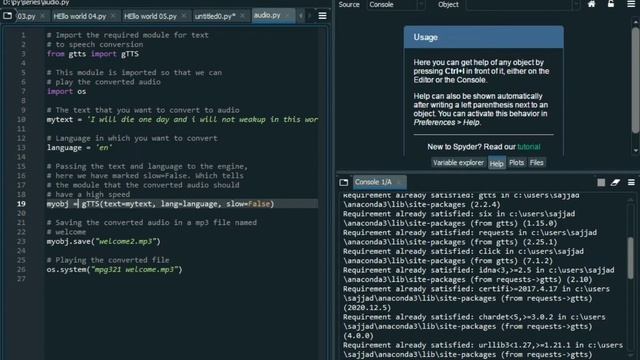
Task: Close the HEllo world 04.py tab
Action: pyautogui.click(x=113, y=16)
